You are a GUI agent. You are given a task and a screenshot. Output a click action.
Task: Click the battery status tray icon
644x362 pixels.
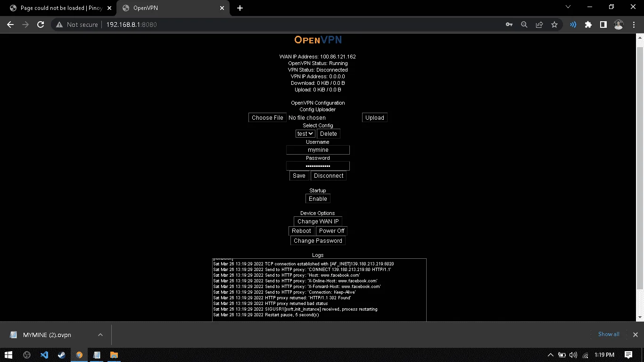[x=562, y=355]
